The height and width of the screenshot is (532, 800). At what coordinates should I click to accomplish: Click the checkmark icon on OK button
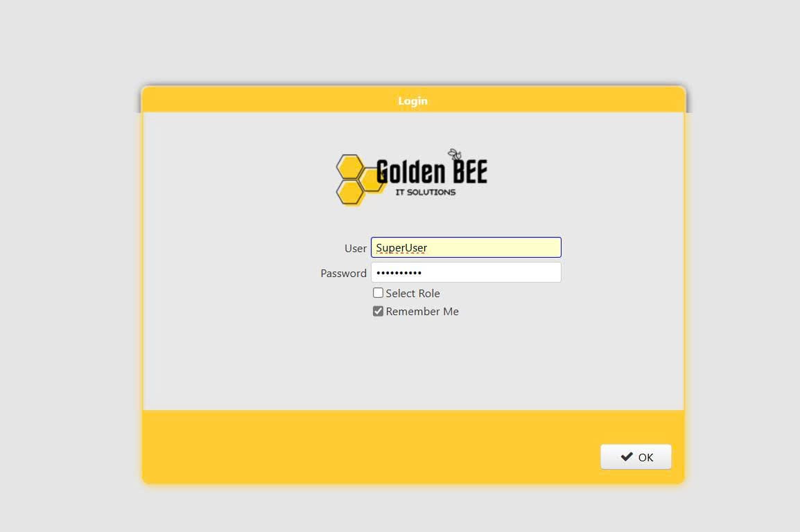coord(627,457)
